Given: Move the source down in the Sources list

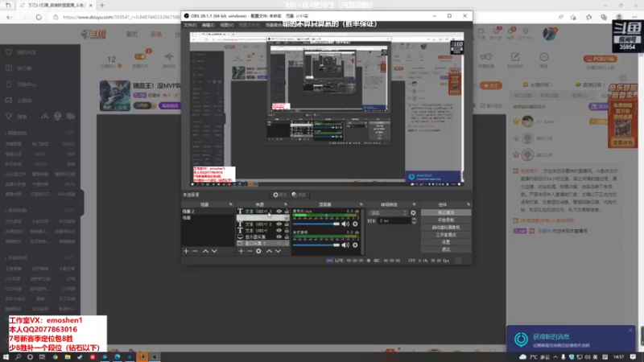Looking at the screenshot, I should pyautogui.click(x=278, y=251).
